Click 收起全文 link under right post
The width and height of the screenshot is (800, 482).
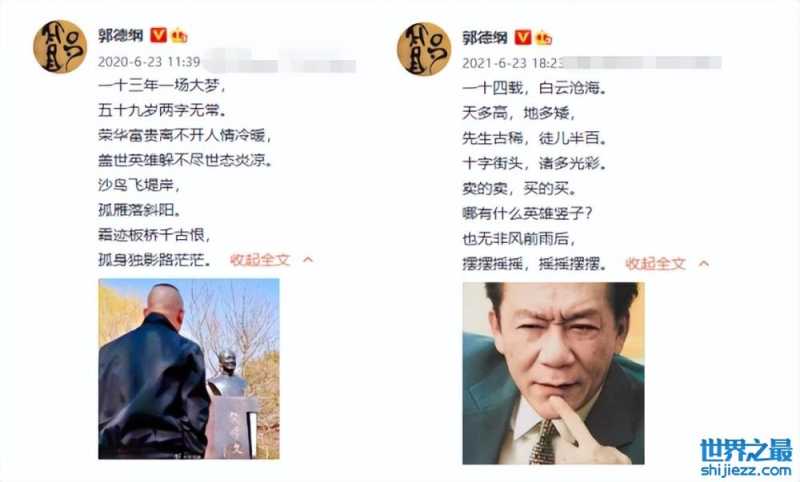click(x=656, y=263)
